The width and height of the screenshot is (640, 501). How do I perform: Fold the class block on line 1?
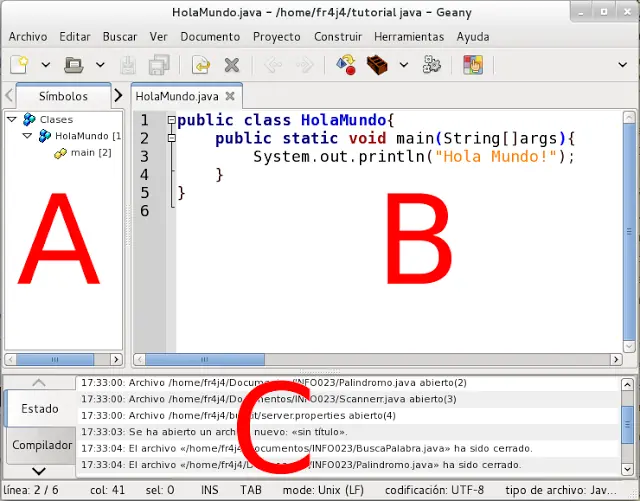click(172, 120)
